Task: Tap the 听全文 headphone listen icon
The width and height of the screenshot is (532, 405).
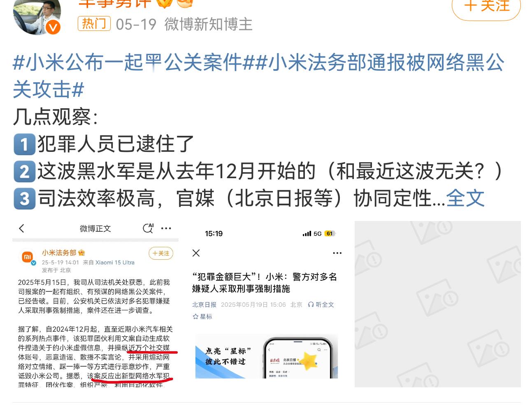Action: coord(321,305)
